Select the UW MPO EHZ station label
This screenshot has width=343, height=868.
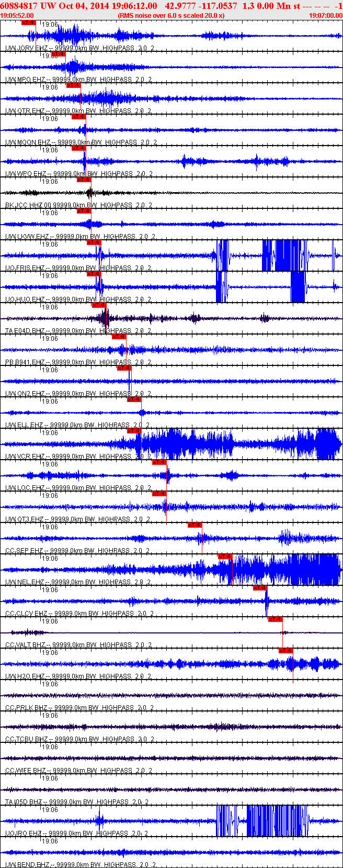point(78,80)
